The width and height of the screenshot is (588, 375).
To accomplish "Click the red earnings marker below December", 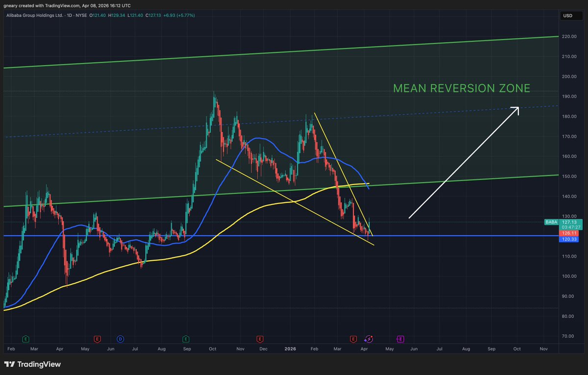I will click(x=260, y=338).
